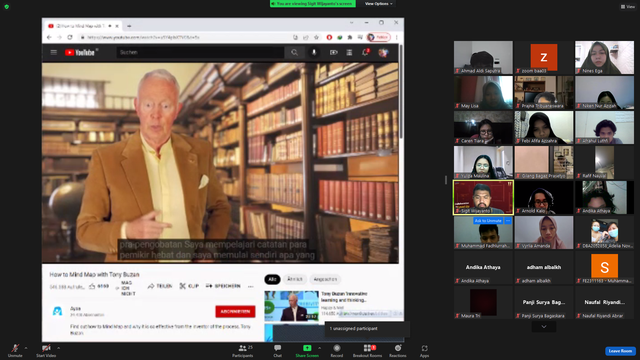
Task: Select the zoom baa03 participant tile
Action: point(544,57)
